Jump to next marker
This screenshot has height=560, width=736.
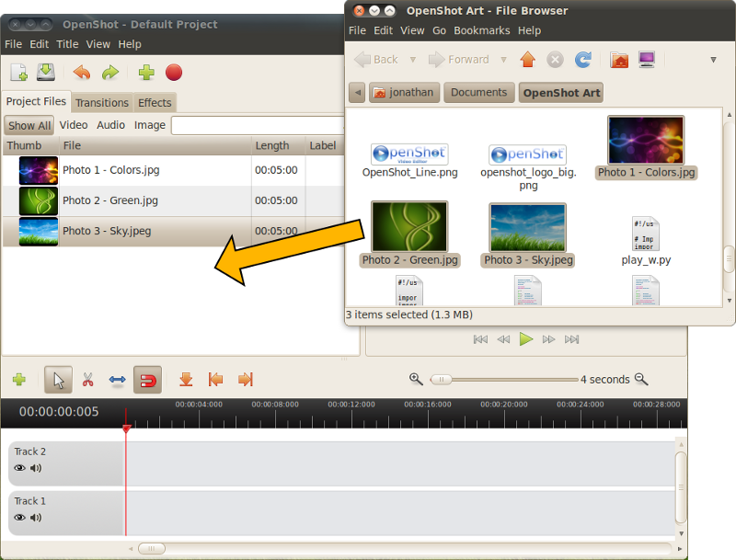pos(245,379)
